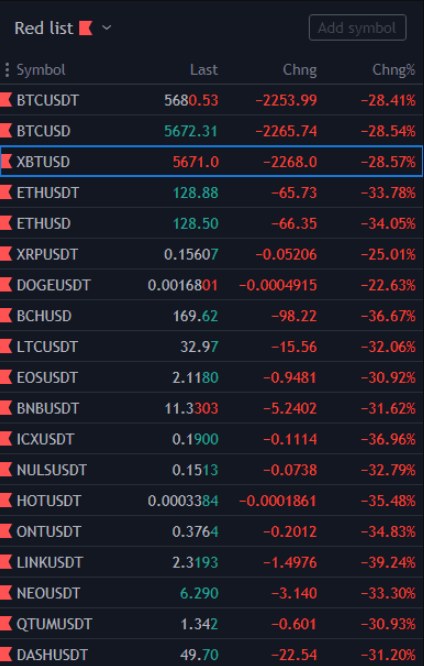Image resolution: width=424 pixels, height=666 pixels.
Task: Select the LINKUSDT symbol
Action: coord(49,562)
